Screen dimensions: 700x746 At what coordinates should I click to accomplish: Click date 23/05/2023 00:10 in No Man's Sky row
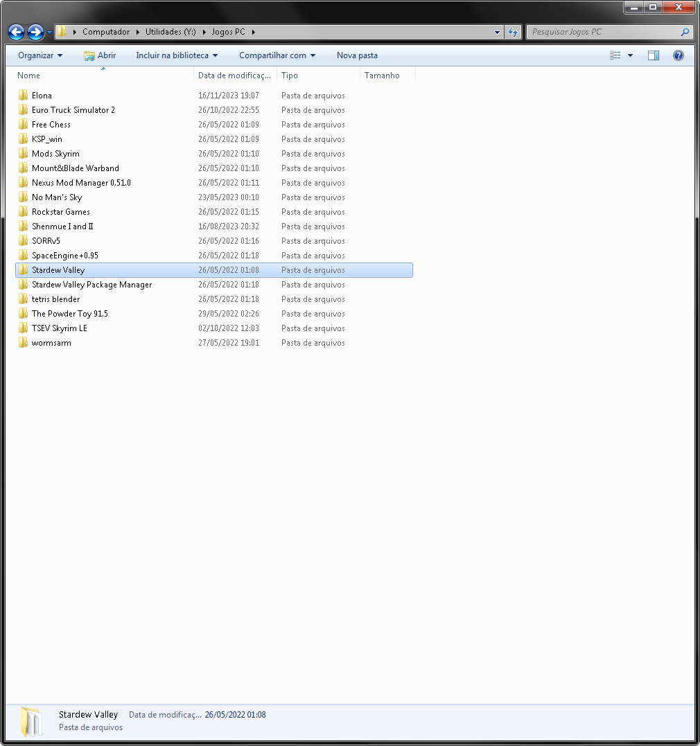(229, 197)
